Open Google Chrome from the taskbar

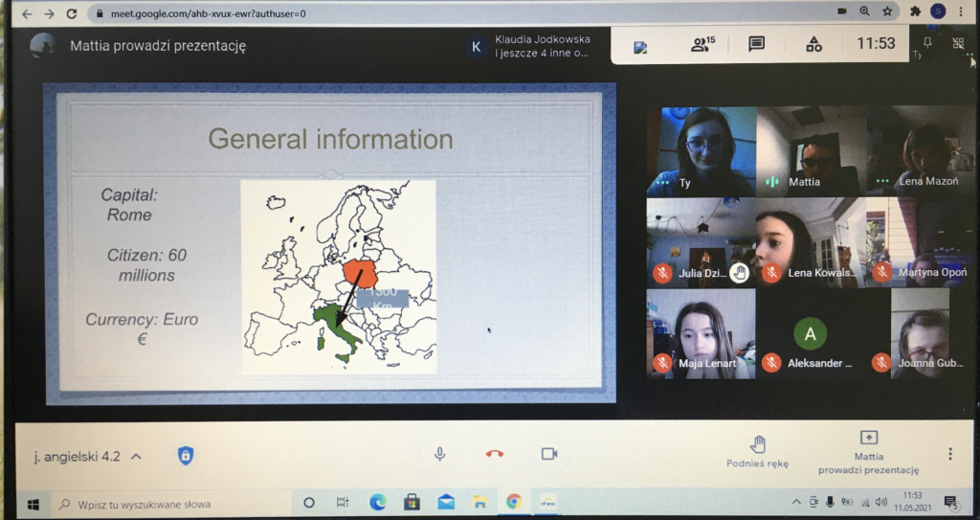coord(514,502)
